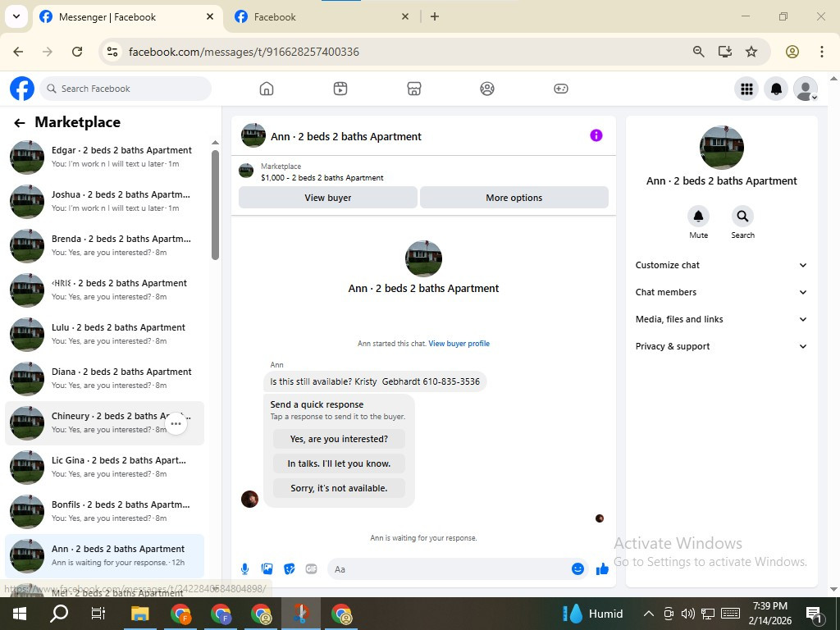Open Joshua's apartment conversation
Screen dimensions: 840x630
(x=104, y=202)
